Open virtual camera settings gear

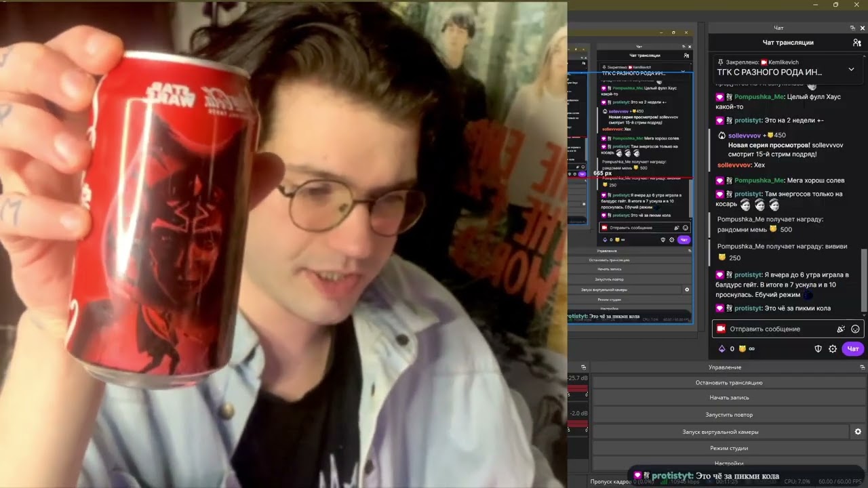tap(858, 432)
